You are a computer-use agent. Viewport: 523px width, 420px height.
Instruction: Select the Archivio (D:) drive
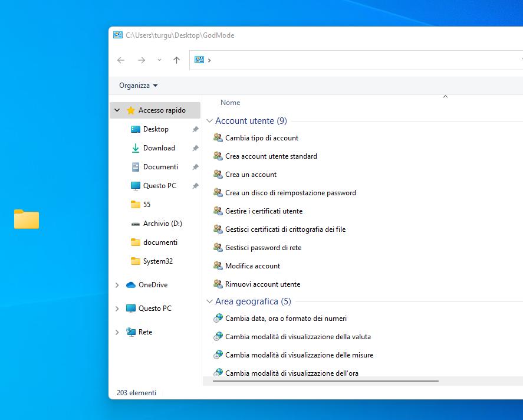point(162,224)
